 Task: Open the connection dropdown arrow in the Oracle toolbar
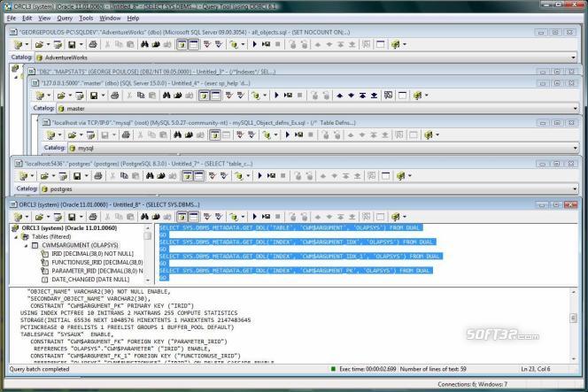coord(27,217)
